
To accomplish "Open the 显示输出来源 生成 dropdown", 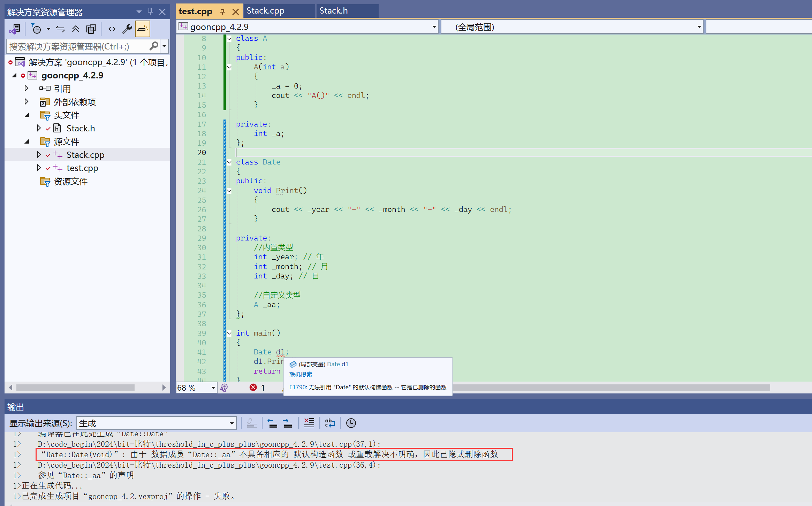I will [156, 423].
